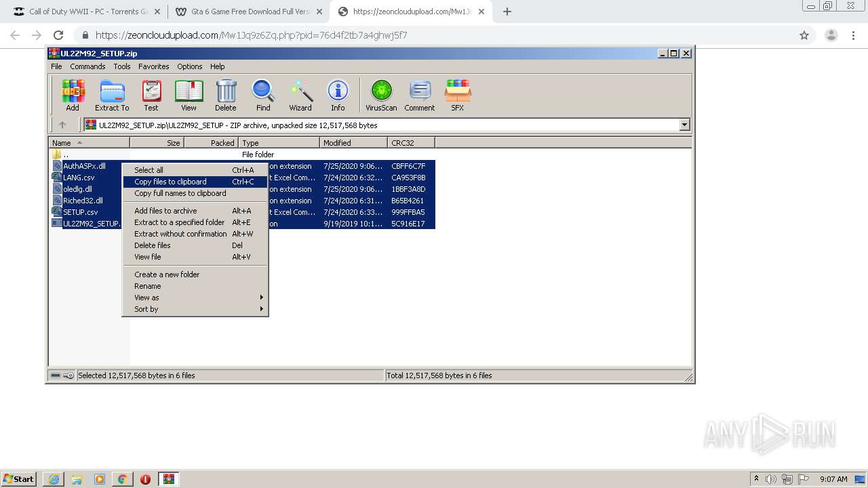Select the LANG.csv file

(79, 178)
